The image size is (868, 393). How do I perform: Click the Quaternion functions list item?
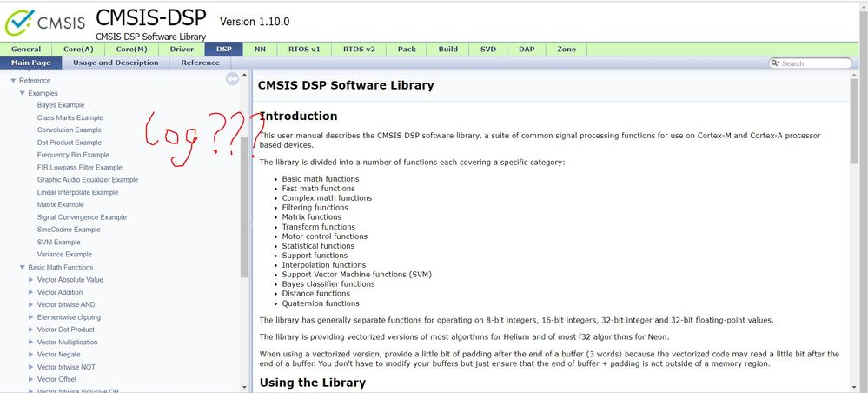pos(321,303)
